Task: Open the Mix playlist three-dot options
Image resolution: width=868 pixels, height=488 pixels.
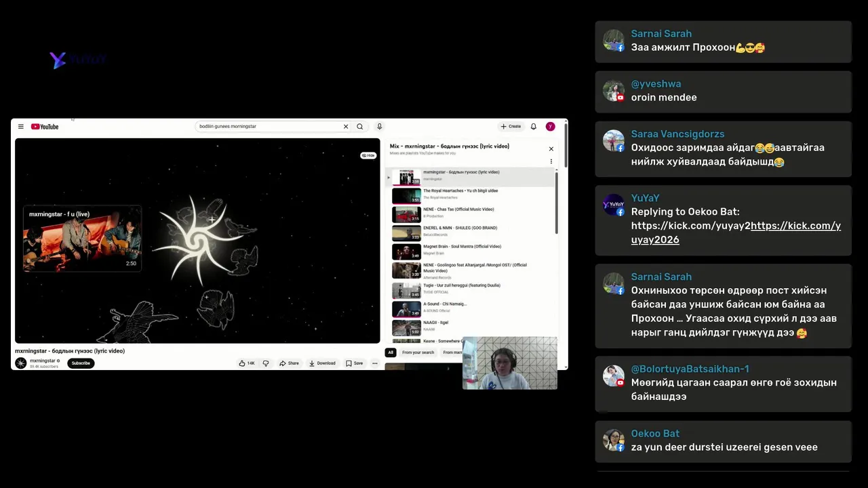Action: [x=551, y=161]
